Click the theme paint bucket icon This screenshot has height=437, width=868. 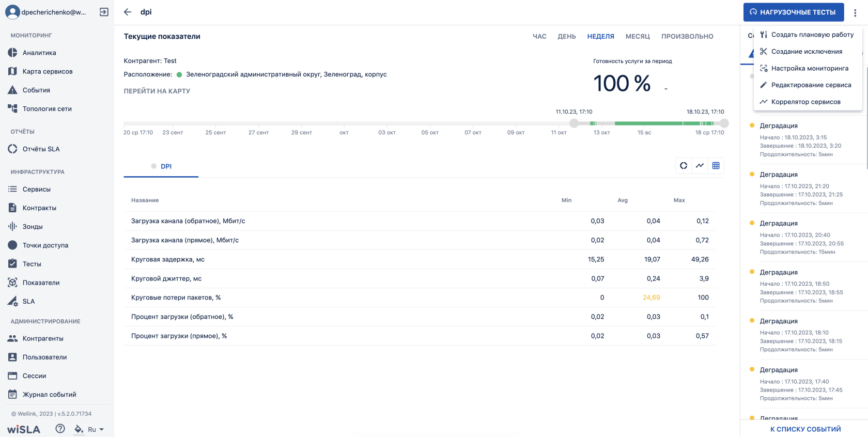coord(79,429)
